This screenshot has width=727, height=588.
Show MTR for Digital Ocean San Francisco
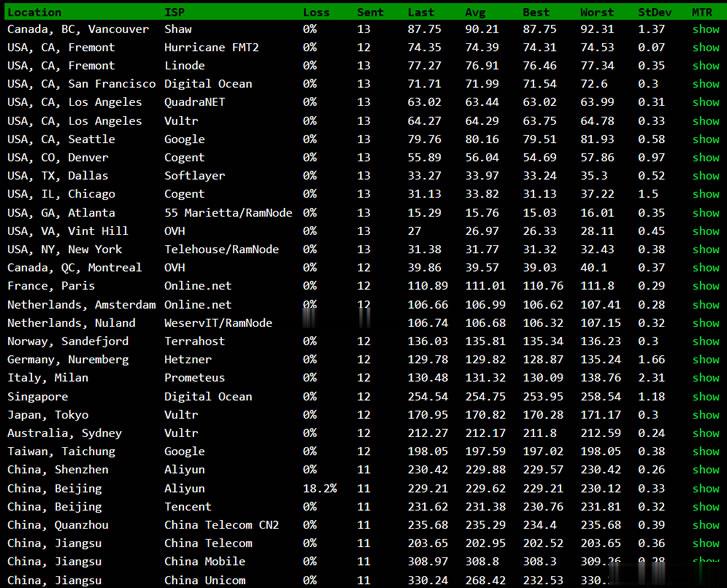coord(706,84)
